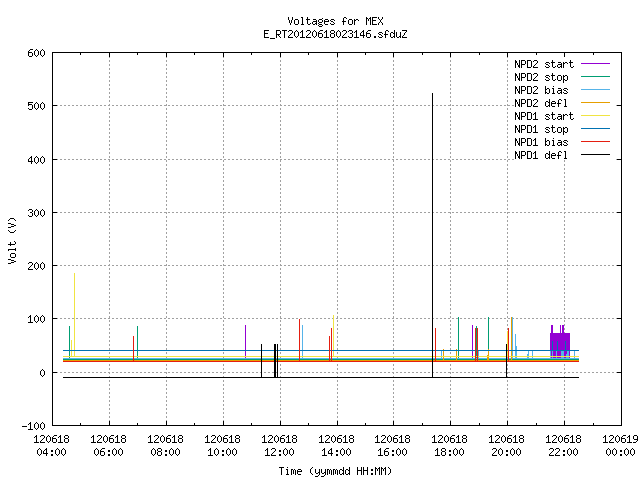Click the green NPD2 stop legend line
The width and height of the screenshot is (640, 480).
(595, 77)
